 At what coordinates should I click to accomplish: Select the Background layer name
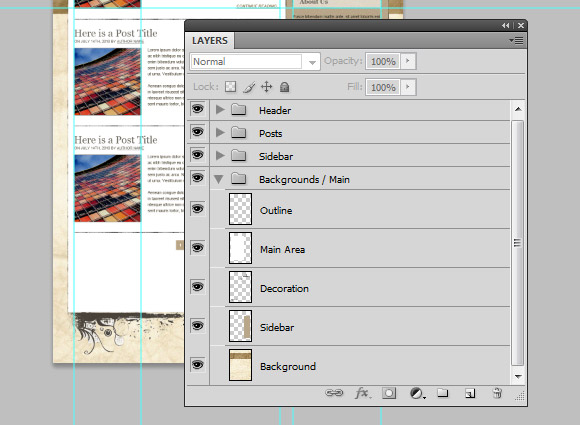click(288, 367)
